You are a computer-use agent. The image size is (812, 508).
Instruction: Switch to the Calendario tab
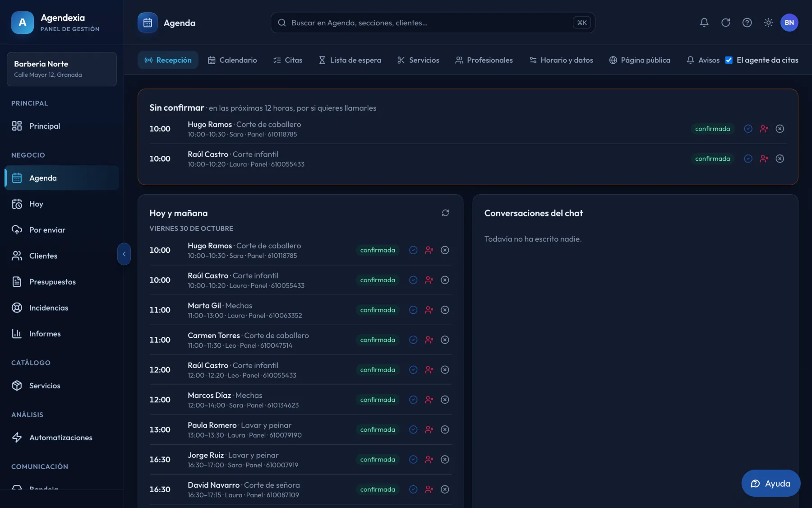point(232,60)
